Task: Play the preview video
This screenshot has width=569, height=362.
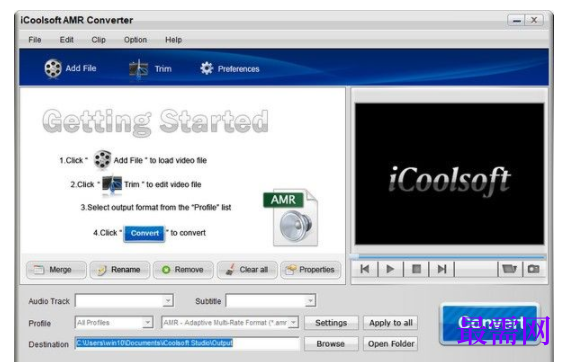Action: [x=390, y=269]
